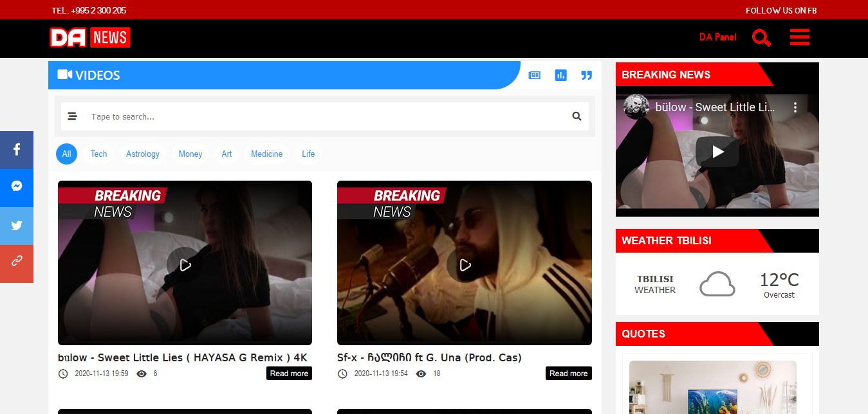Submit search with magnifier in search box
Screen dimensions: 868x414
pyautogui.click(x=577, y=116)
